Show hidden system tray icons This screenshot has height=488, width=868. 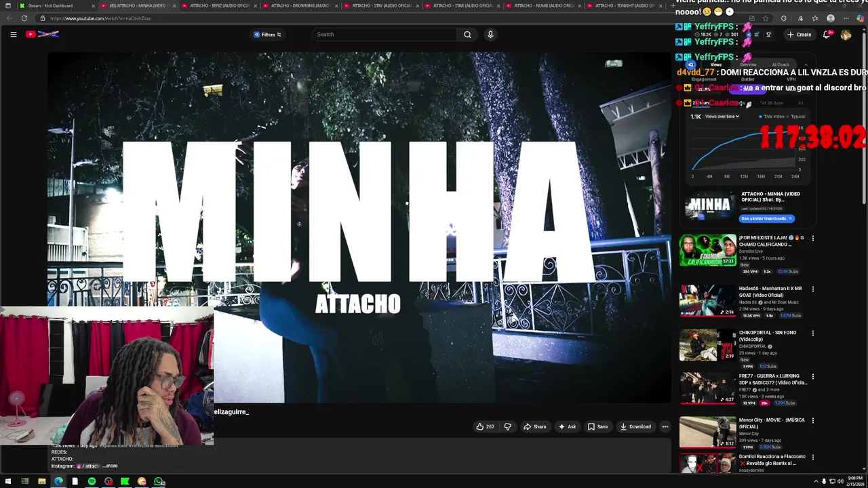tap(816, 482)
